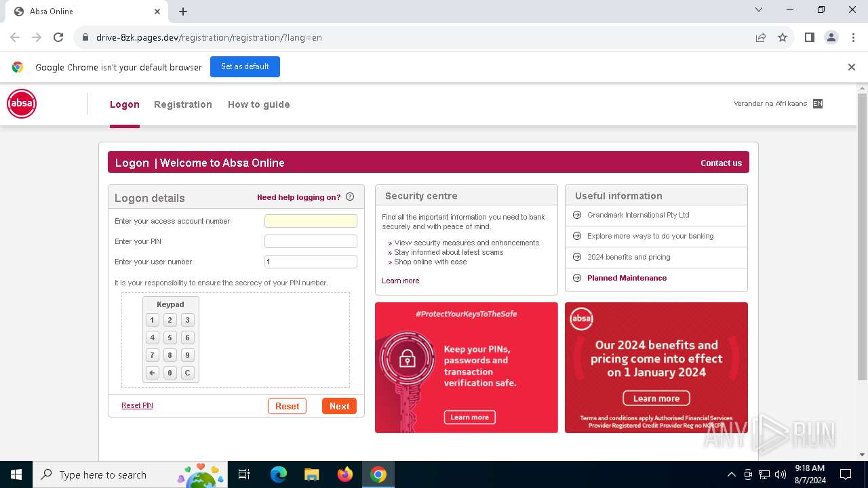This screenshot has width=868, height=488.
Task: Open the Chrome profile avatar
Action: coord(831,37)
